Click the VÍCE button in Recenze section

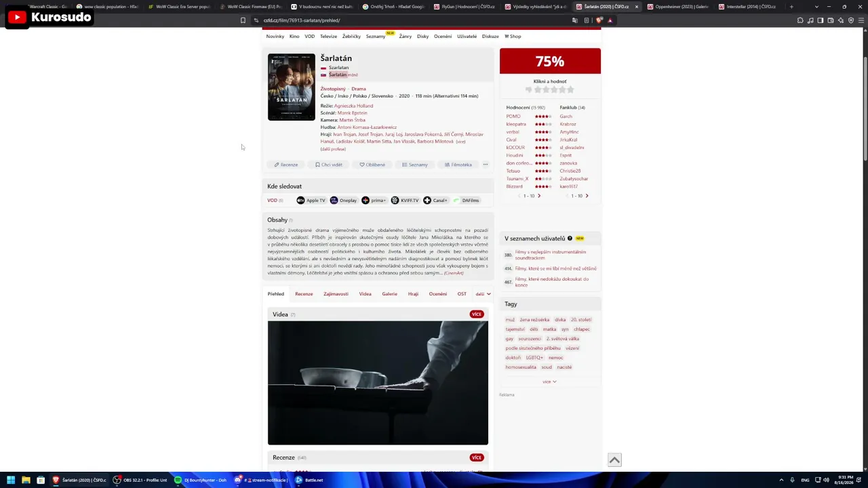point(477,457)
